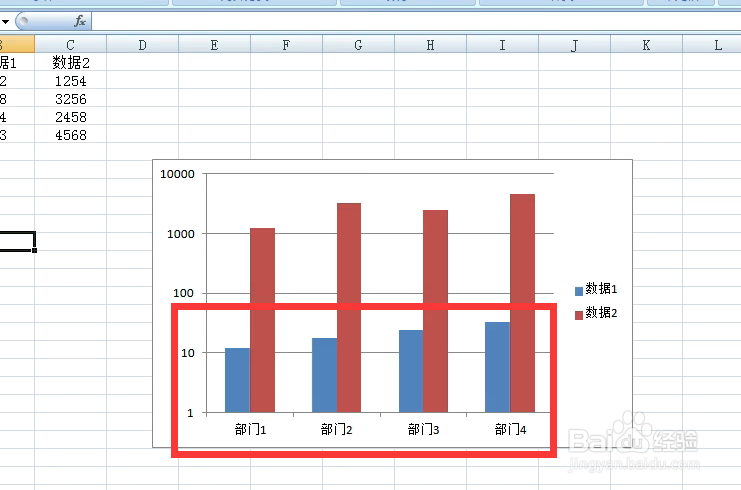The height and width of the screenshot is (490, 741).
Task: Select the blue 数据1 bar for 部门1
Action: click(x=237, y=380)
